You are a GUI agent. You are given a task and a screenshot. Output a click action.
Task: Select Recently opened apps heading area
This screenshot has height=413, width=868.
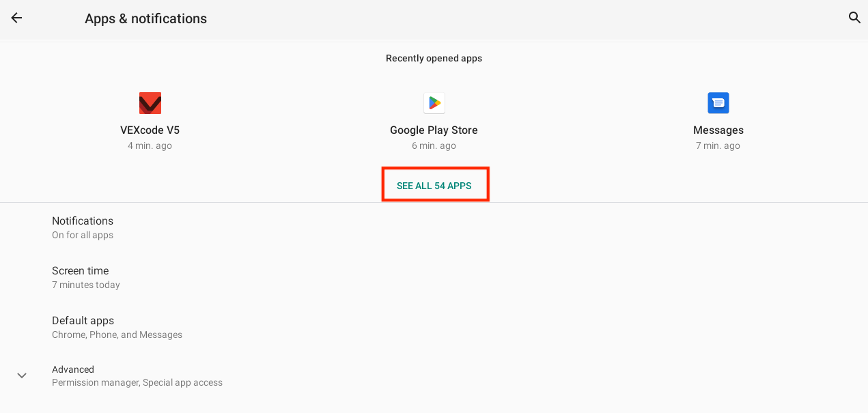coord(434,58)
